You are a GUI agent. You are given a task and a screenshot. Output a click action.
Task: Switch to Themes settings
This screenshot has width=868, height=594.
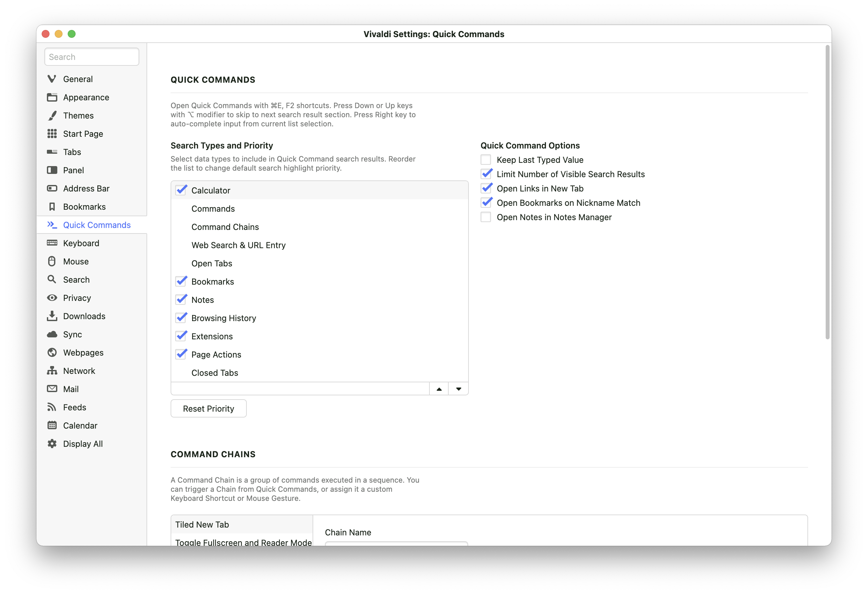[92, 115]
